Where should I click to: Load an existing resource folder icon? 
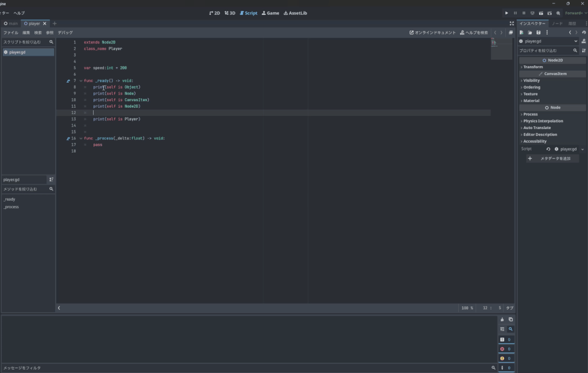click(x=530, y=33)
